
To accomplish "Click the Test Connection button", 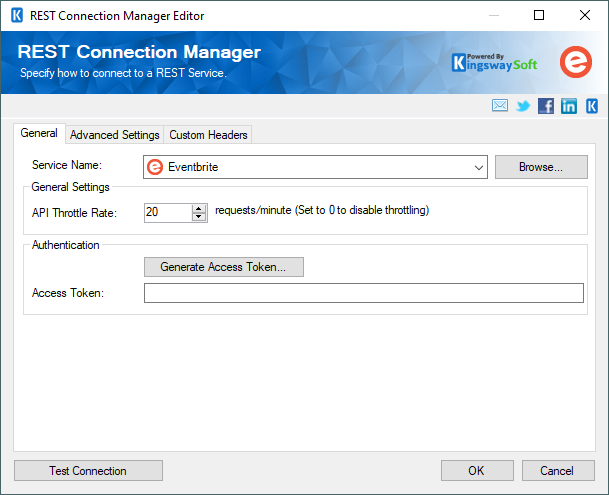I will (88, 471).
